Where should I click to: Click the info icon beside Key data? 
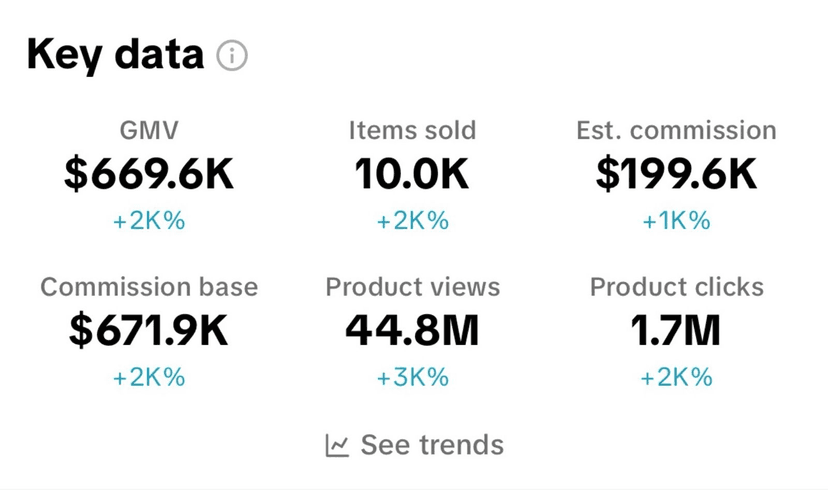(x=232, y=55)
